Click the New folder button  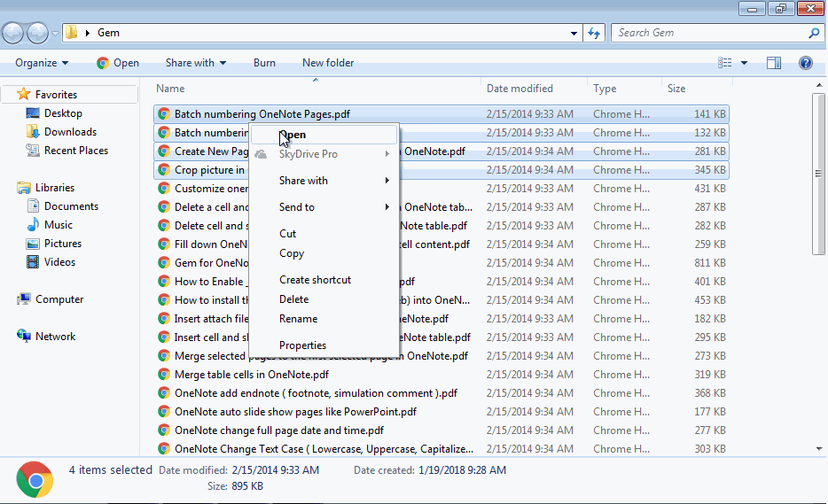click(x=328, y=63)
